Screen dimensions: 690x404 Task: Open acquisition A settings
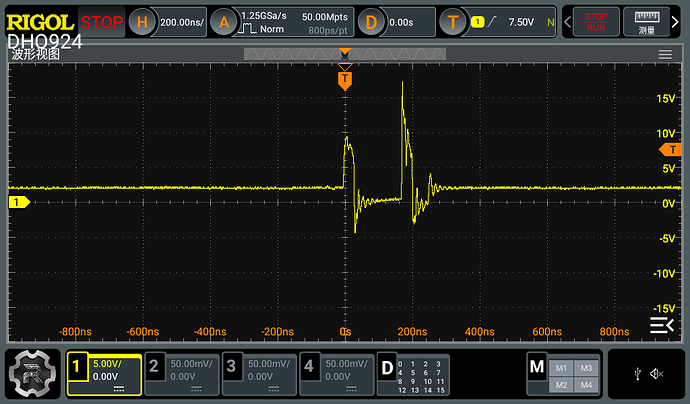point(224,22)
